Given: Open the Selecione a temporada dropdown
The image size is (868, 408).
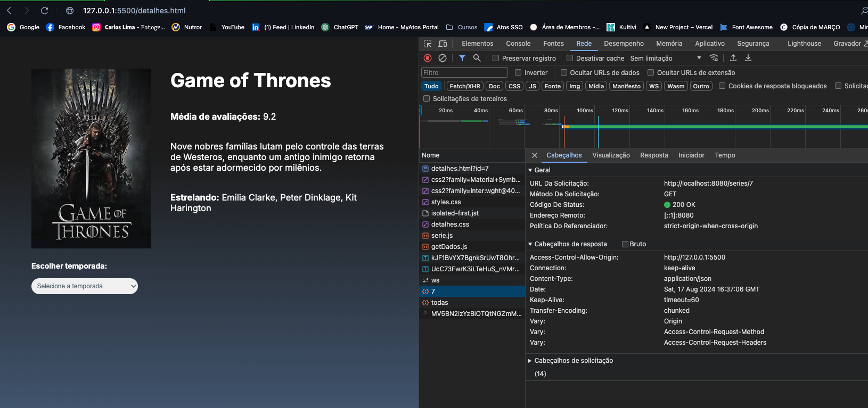Looking at the screenshot, I should click(85, 286).
